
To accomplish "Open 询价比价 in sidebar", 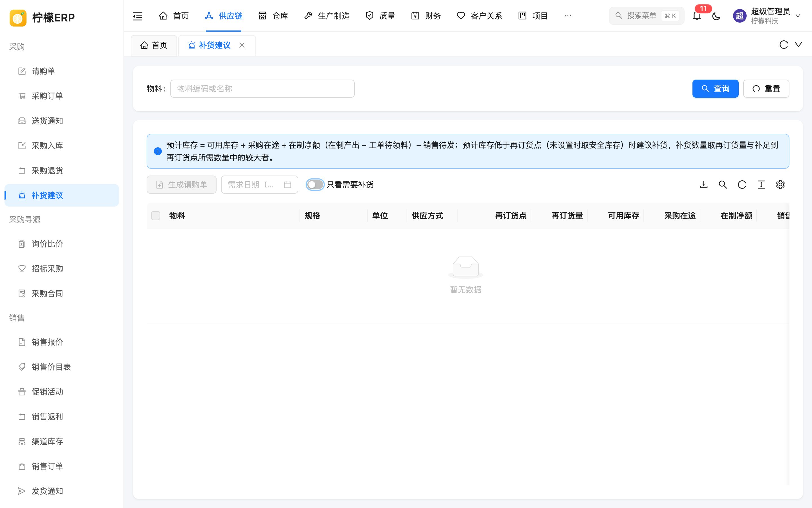I will click(x=62, y=244).
